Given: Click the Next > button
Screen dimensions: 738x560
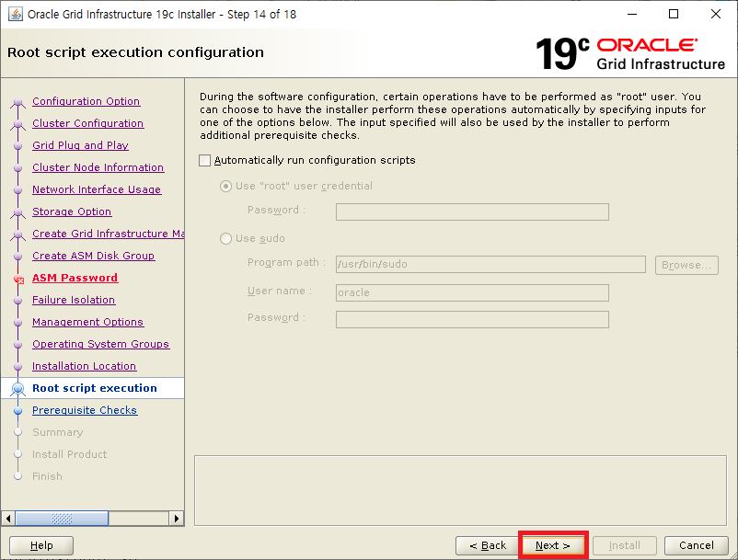Looking at the screenshot, I should (552, 546).
